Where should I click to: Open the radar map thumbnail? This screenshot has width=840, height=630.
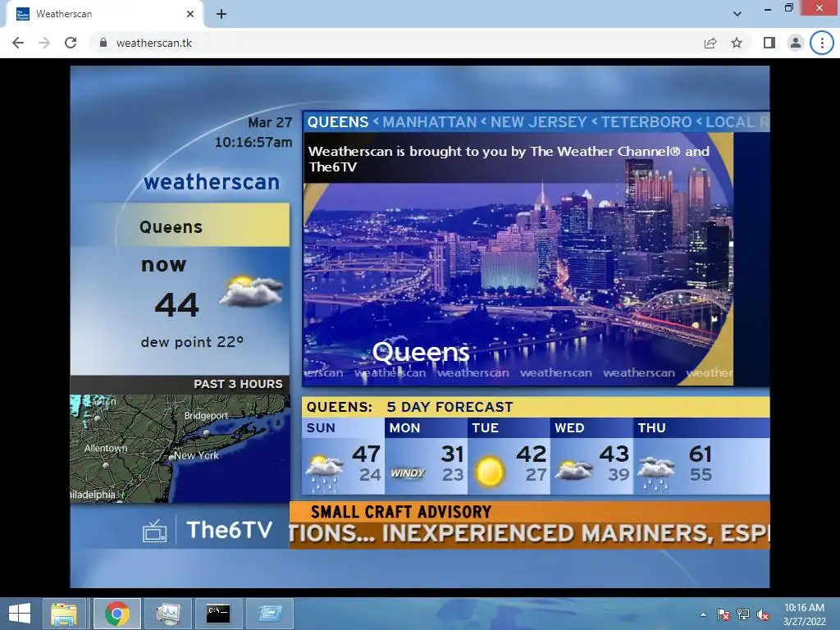point(180,449)
